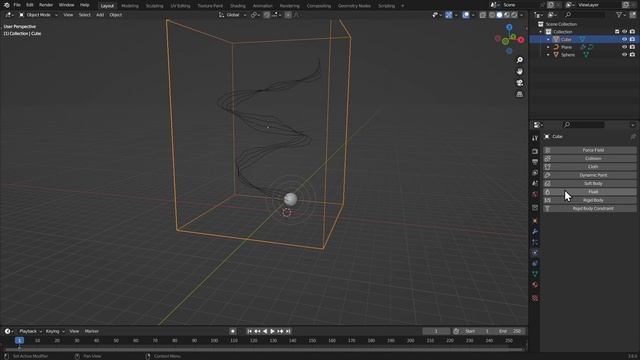Select wireframe viewport shading icon
Screen dimensions: 640x360
pyautogui.click(x=492, y=15)
